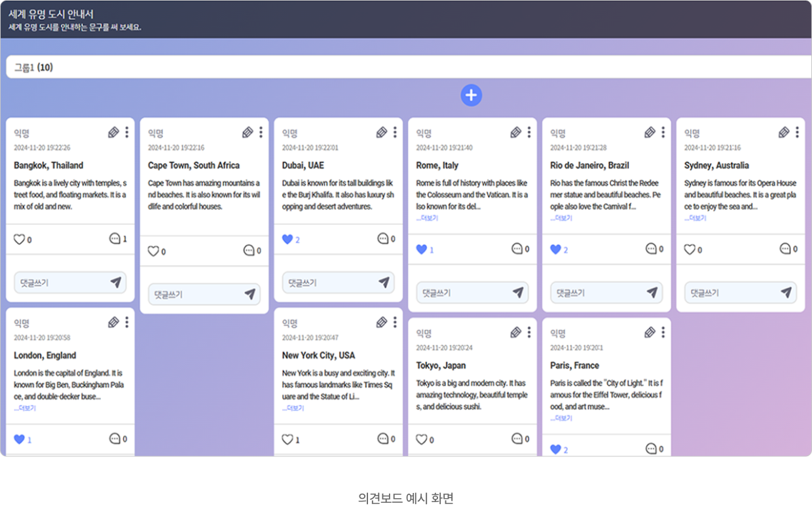812x527 pixels.
Task: Click pencil edit icon on Dubai, UAE card
Action: 382,133
